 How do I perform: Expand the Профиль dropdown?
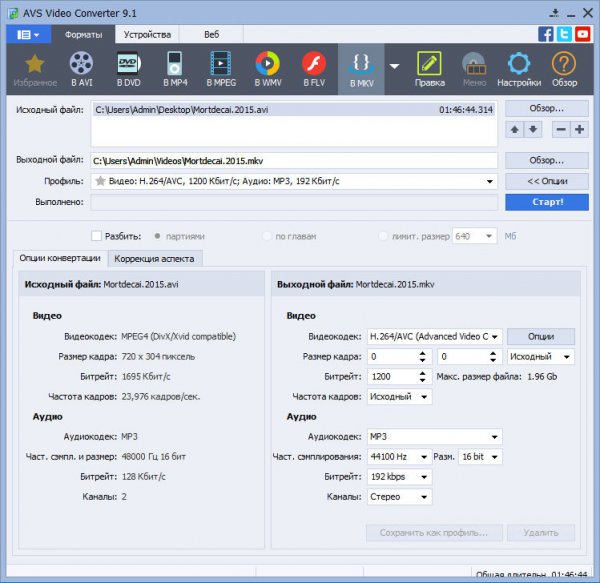(489, 181)
